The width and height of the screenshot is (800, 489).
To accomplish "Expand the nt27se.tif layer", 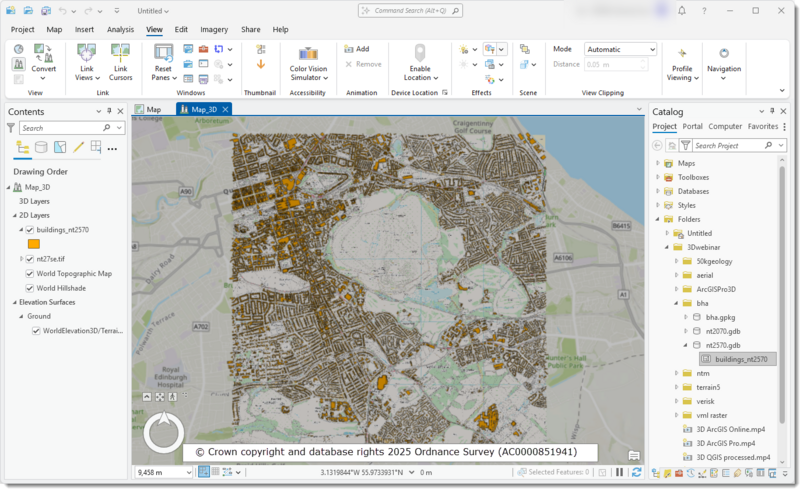I will [21, 259].
